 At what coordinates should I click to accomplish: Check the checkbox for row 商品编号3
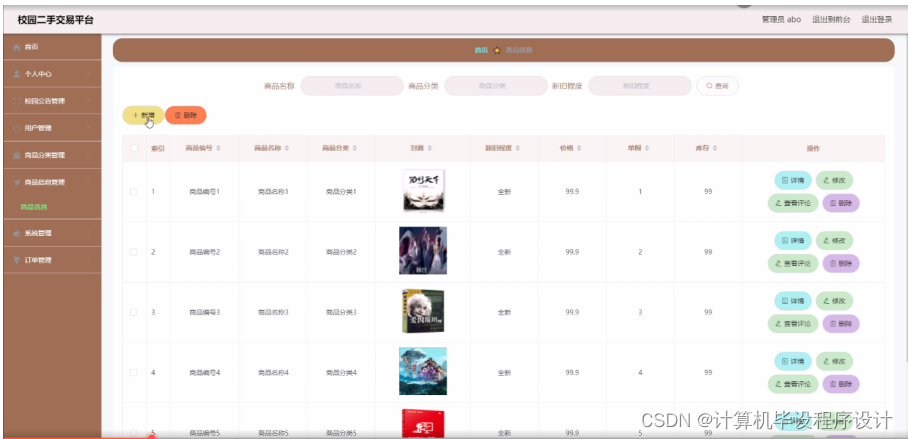coord(134,312)
